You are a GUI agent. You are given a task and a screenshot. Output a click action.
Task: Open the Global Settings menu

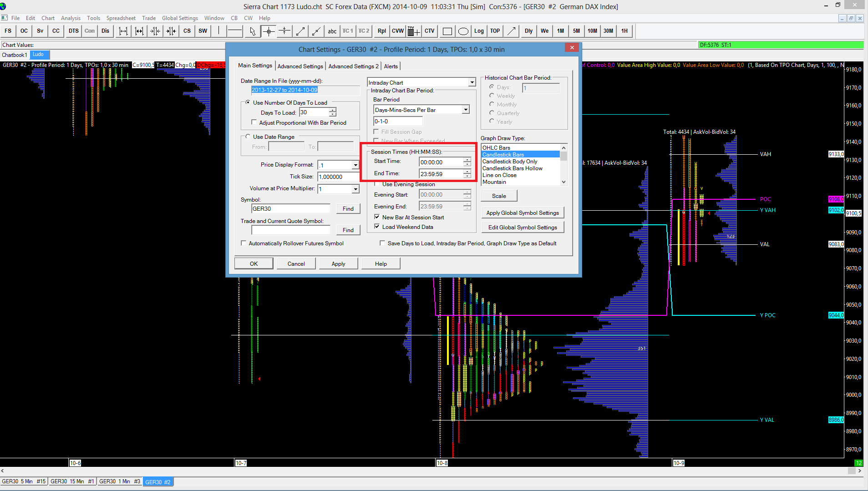click(x=180, y=18)
